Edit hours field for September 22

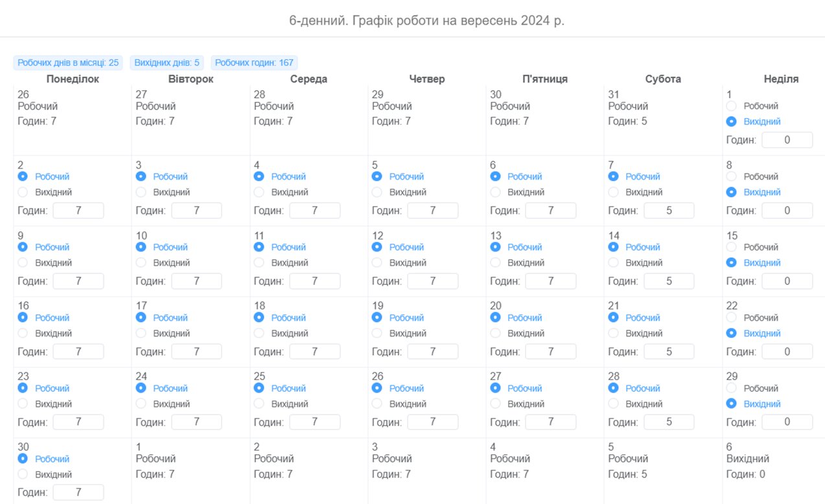click(x=787, y=352)
